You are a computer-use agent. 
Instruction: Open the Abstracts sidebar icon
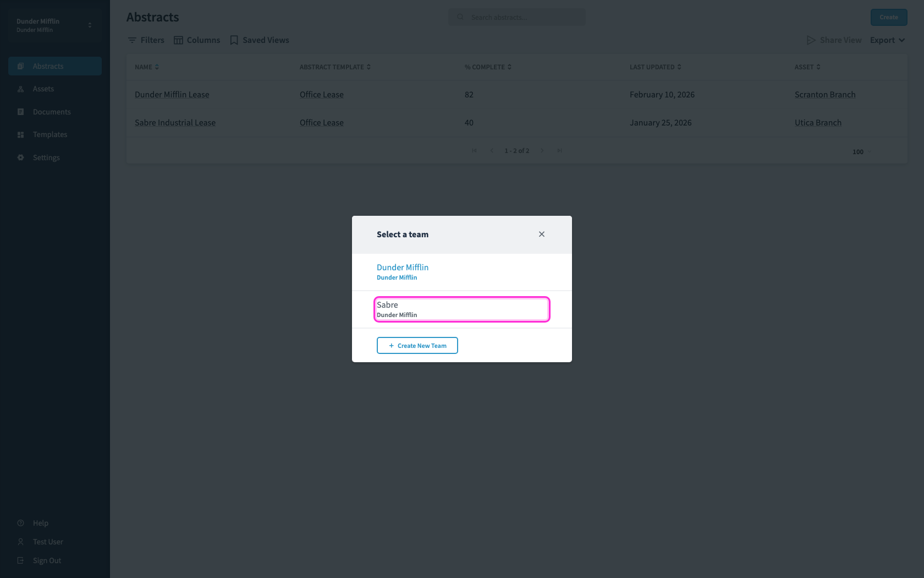tap(21, 66)
